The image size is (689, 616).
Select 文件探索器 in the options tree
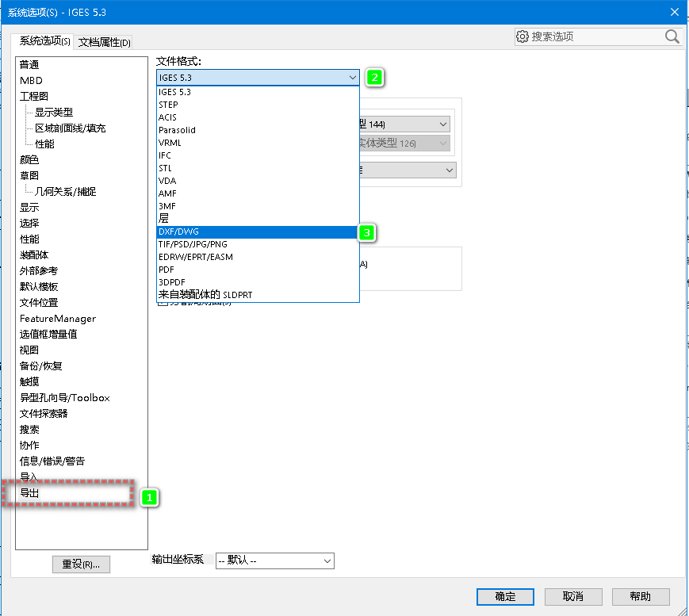(x=44, y=414)
